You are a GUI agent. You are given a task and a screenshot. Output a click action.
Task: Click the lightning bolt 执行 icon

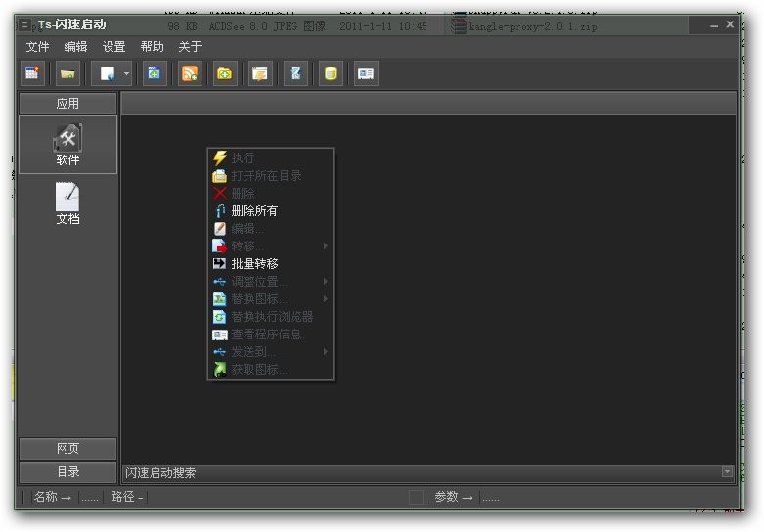point(220,157)
